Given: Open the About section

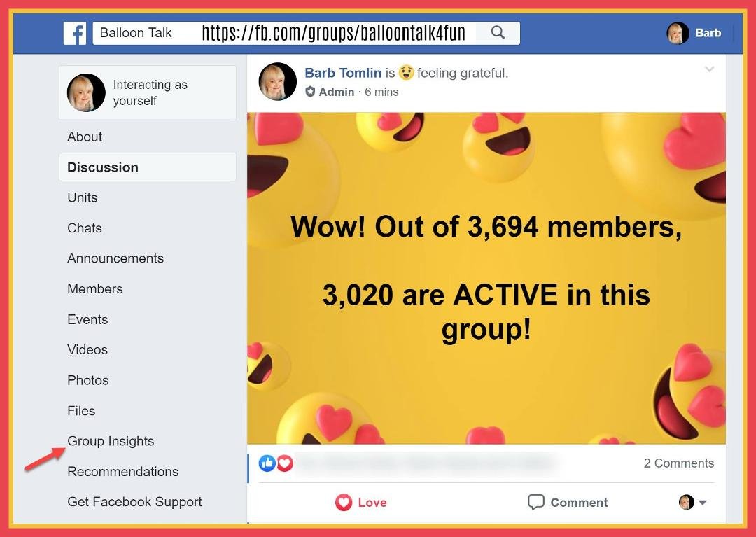Looking at the screenshot, I should (x=85, y=137).
